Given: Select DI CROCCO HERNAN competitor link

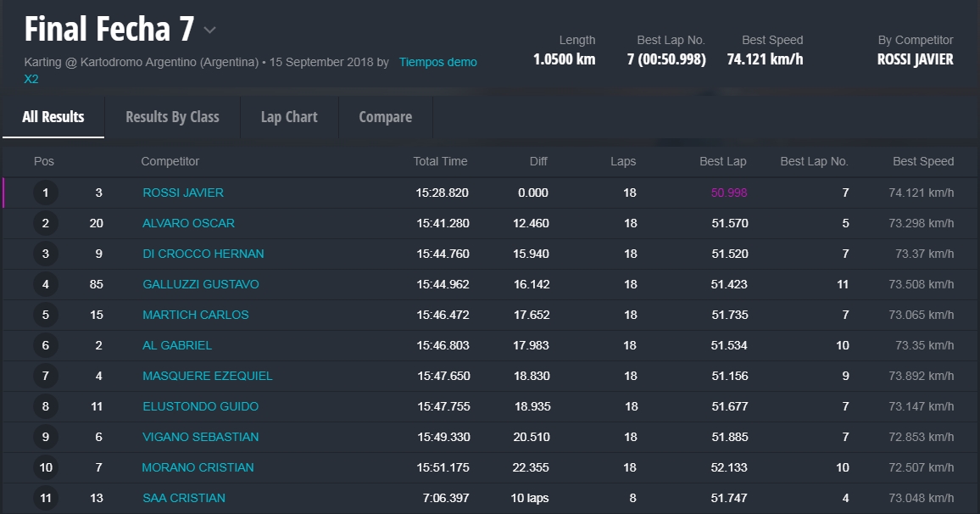Looking at the screenshot, I should (203, 254).
